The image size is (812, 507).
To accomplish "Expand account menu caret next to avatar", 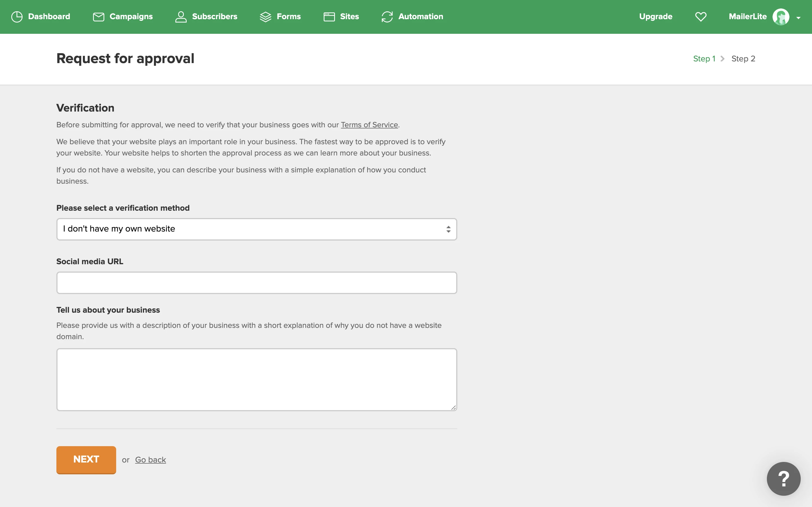I will tap(798, 18).
